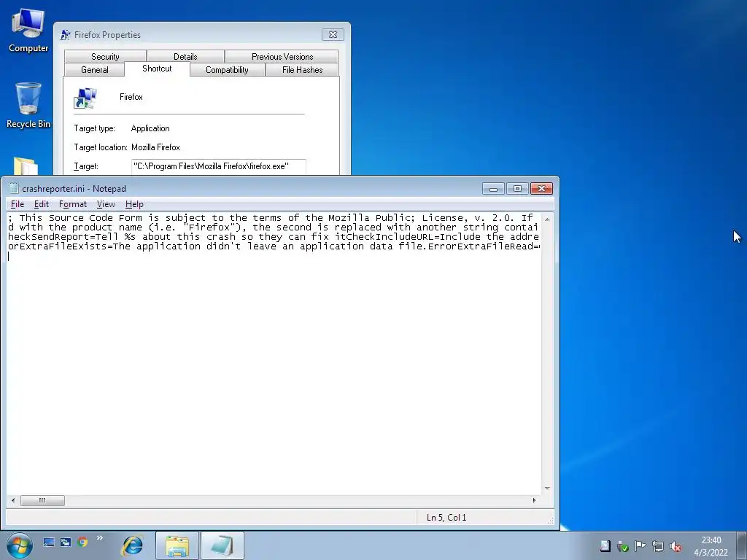Open Internet Explorer from taskbar
Screen dimensions: 747x560
coord(133,545)
